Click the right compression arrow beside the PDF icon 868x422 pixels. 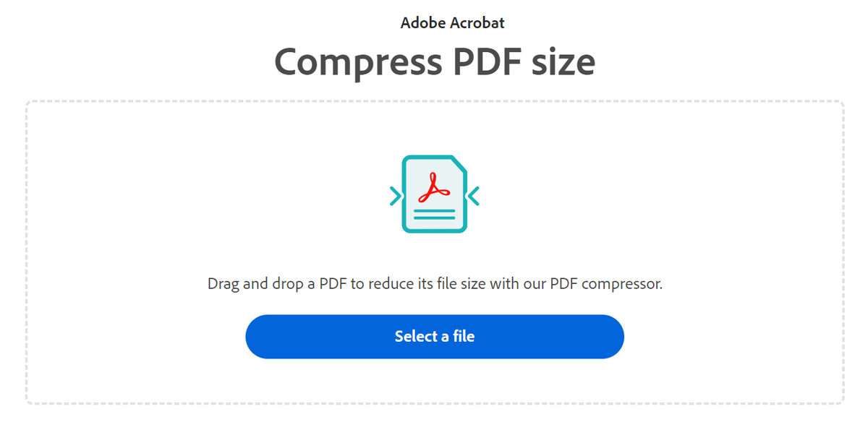[x=474, y=194]
